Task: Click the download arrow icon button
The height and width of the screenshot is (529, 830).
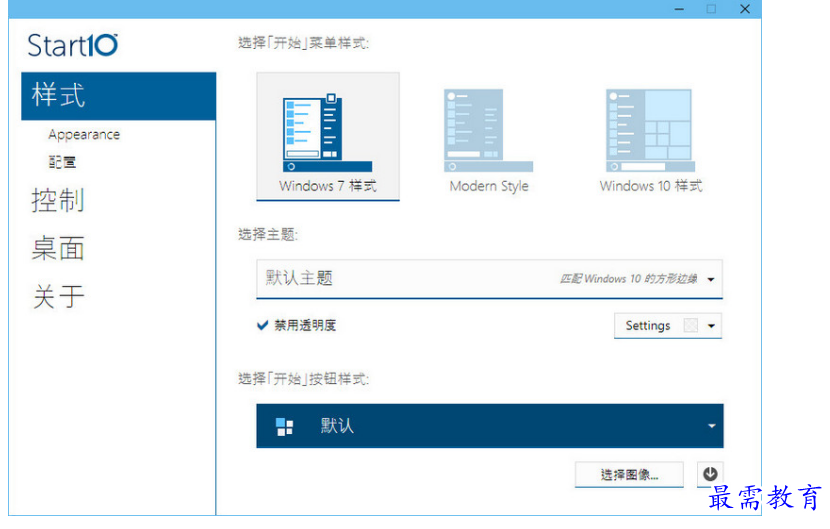Action: click(x=710, y=474)
